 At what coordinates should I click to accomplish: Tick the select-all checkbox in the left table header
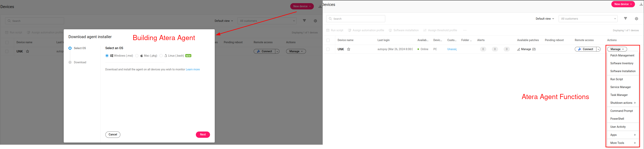[x=7, y=42]
